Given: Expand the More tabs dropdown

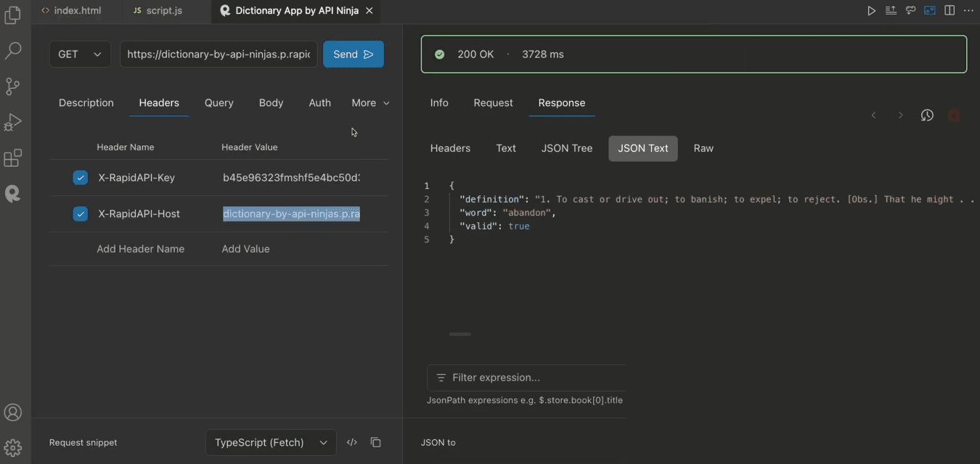Looking at the screenshot, I should click(x=371, y=103).
